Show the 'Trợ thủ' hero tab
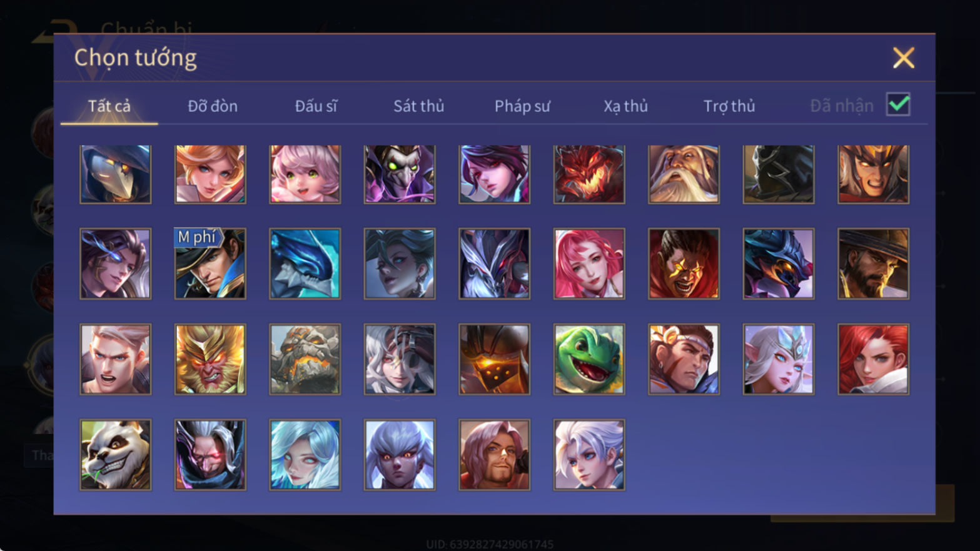Image resolution: width=980 pixels, height=551 pixels. pyautogui.click(x=729, y=106)
